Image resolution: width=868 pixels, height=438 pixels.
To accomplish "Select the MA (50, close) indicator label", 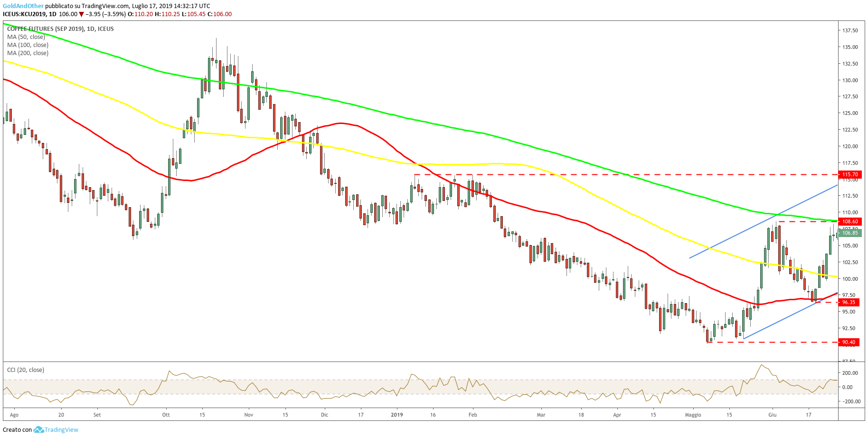I will coord(26,37).
